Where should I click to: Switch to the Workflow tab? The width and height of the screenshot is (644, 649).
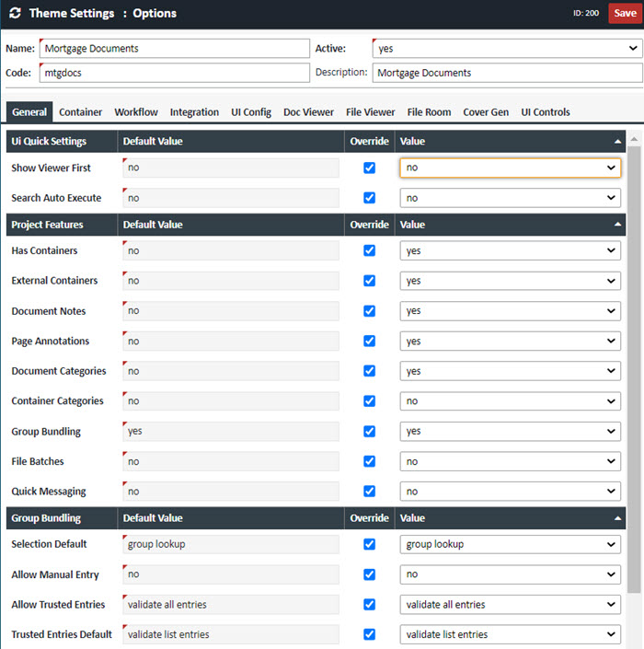[136, 112]
